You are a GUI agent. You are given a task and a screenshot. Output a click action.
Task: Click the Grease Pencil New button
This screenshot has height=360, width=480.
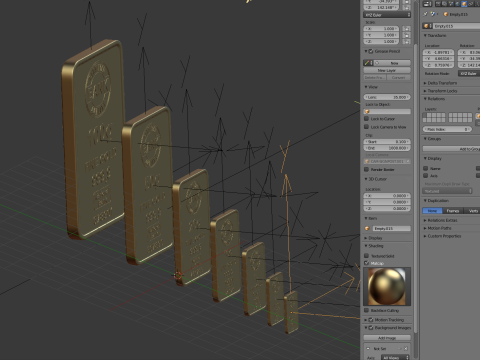(392, 63)
